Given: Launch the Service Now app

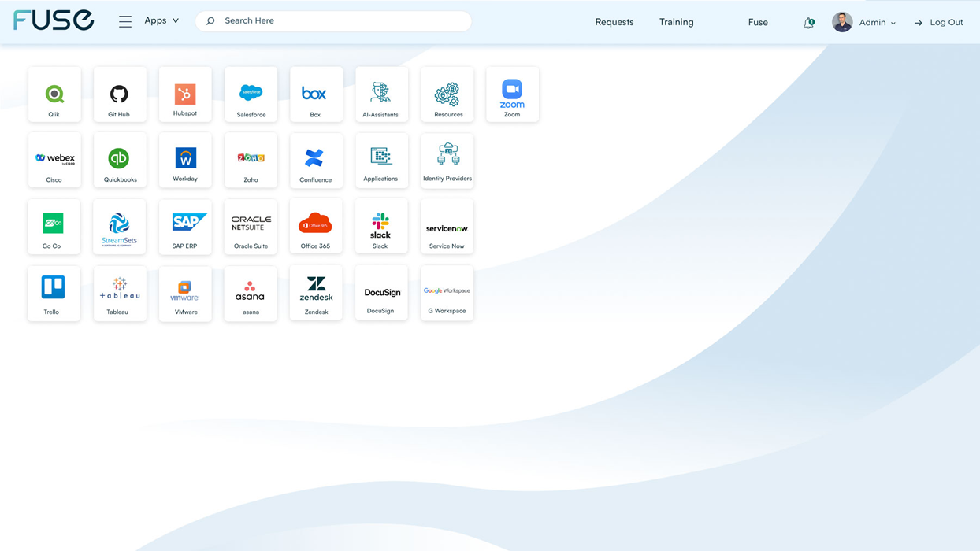Looking at the screenshot, I should pyautogui.click(x=447, y=226).
